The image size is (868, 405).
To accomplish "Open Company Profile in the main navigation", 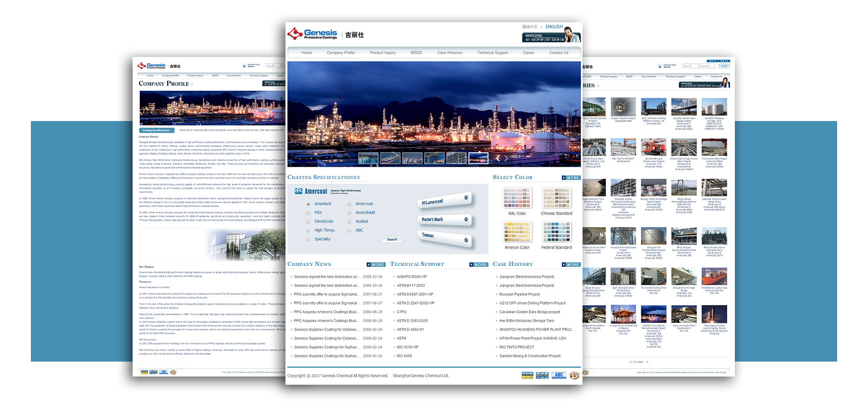I will coord(341,53).
